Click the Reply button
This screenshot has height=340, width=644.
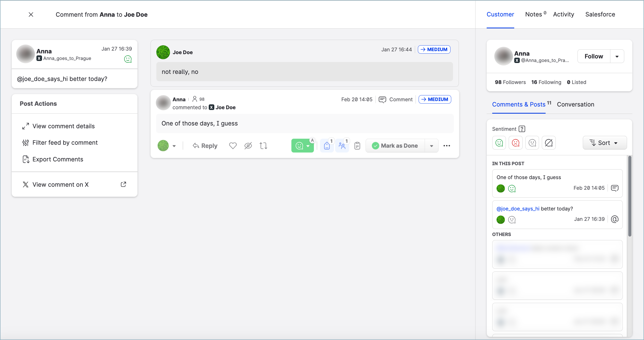(205, 146)
